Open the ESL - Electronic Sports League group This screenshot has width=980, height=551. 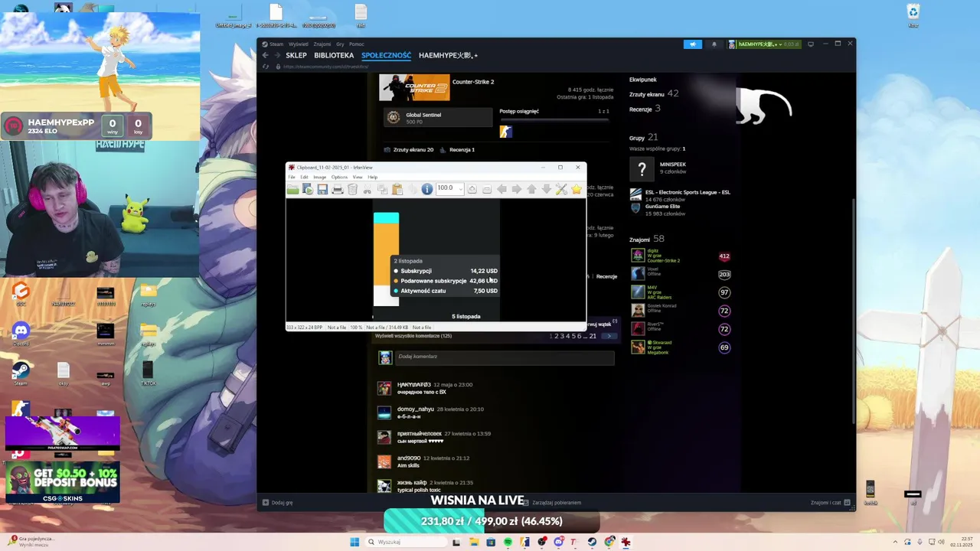tap(688, 192)
